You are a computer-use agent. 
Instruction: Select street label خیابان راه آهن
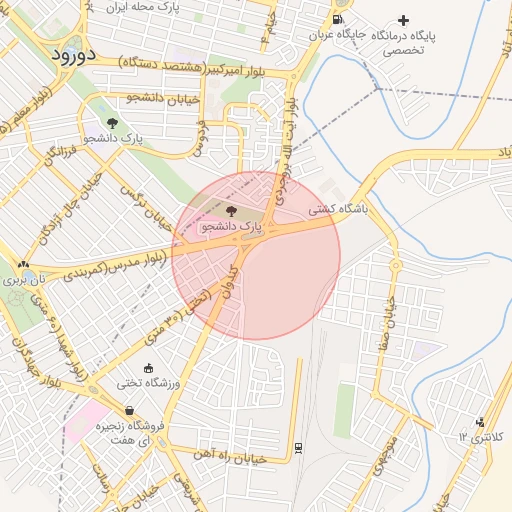pos(230,457)
